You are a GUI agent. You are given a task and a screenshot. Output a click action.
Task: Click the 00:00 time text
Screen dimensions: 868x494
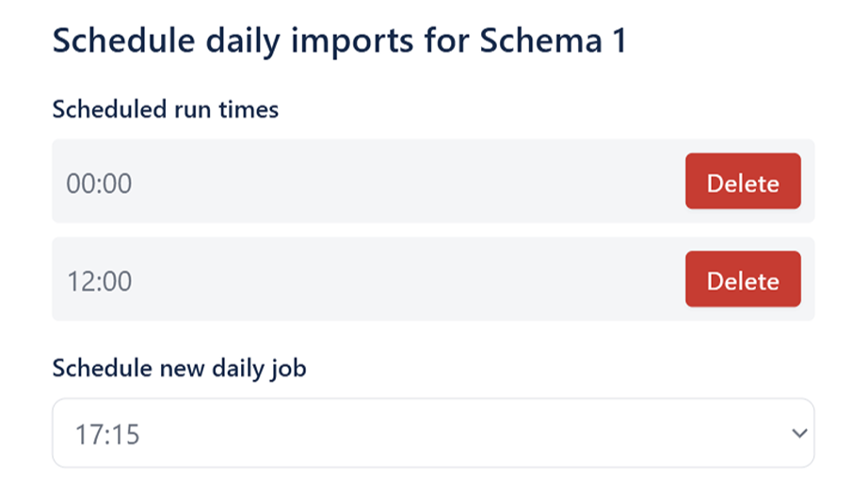(99, 183)
